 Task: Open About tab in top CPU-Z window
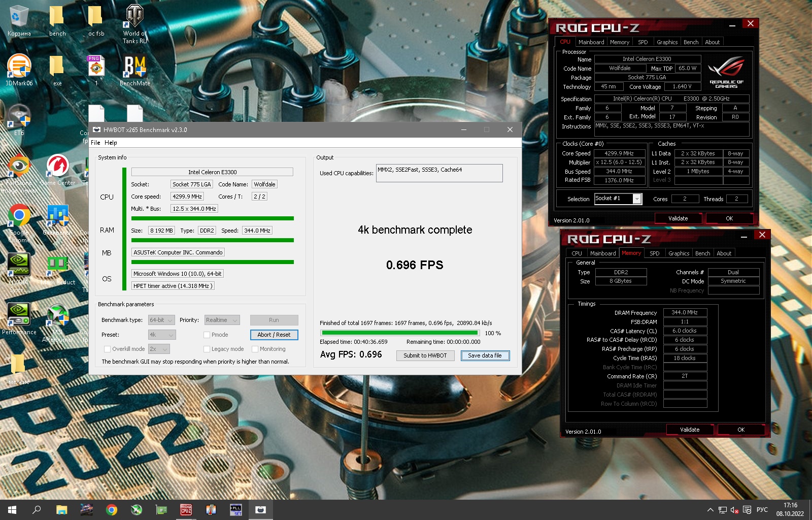pyautogui.click(x=712, y=42)
